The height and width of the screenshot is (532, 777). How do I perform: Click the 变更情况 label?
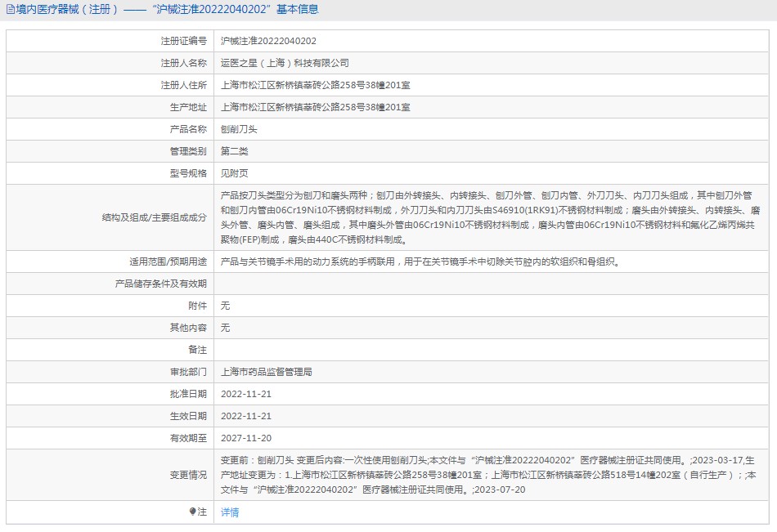188,475
